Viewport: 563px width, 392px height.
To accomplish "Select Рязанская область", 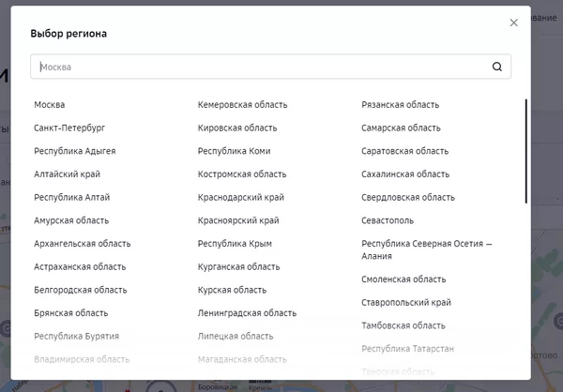I will tap(400, 105).
